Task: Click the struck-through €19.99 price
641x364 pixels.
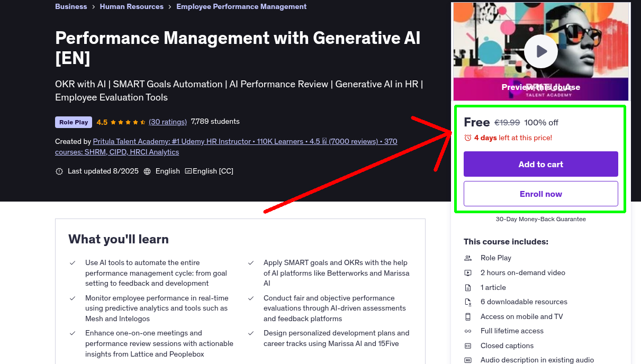Action: pos(507,123)
